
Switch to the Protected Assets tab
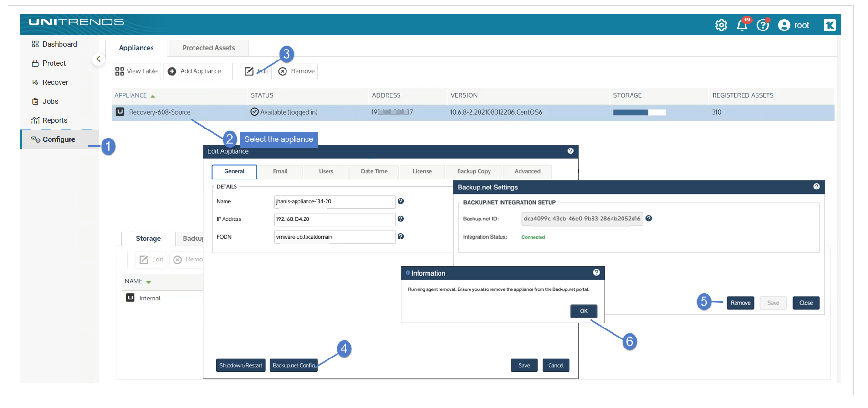point(208,48)
